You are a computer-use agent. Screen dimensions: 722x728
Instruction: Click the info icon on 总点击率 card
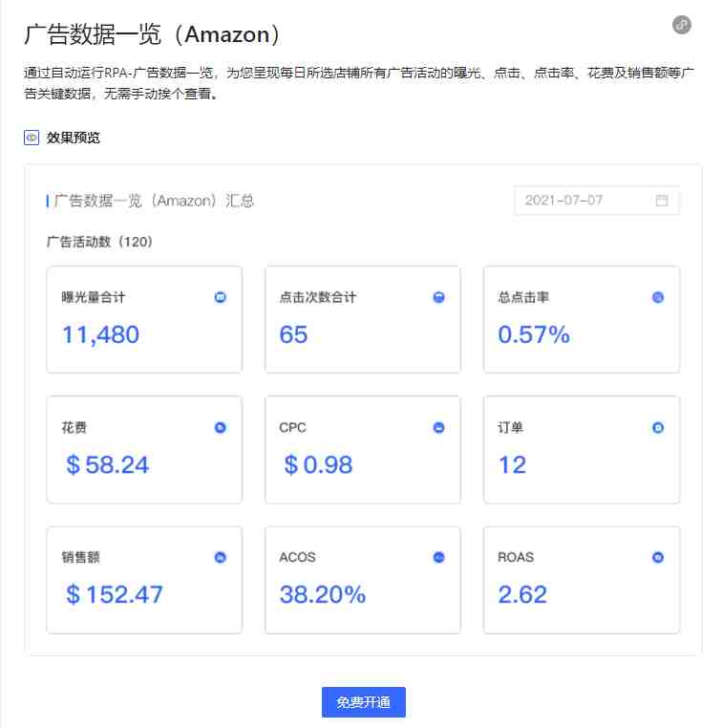[658, 297]
